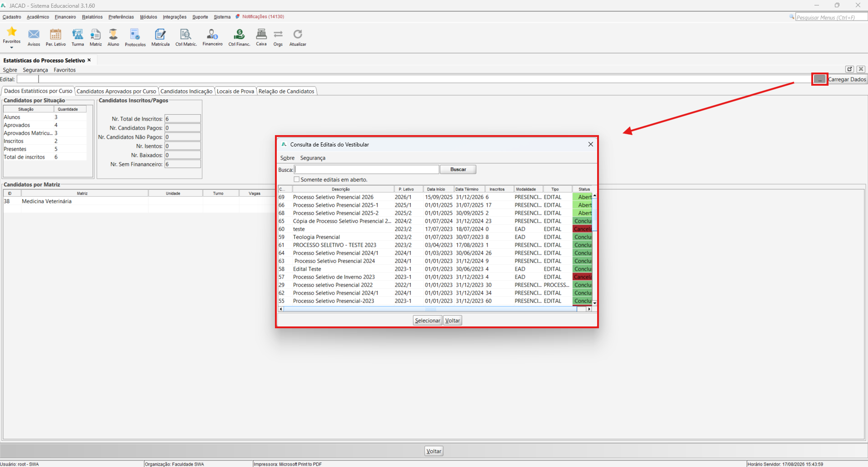Click the Notificações (14130) indicator
This screenshot has height=467, width=868.
(x=260, y=17)
